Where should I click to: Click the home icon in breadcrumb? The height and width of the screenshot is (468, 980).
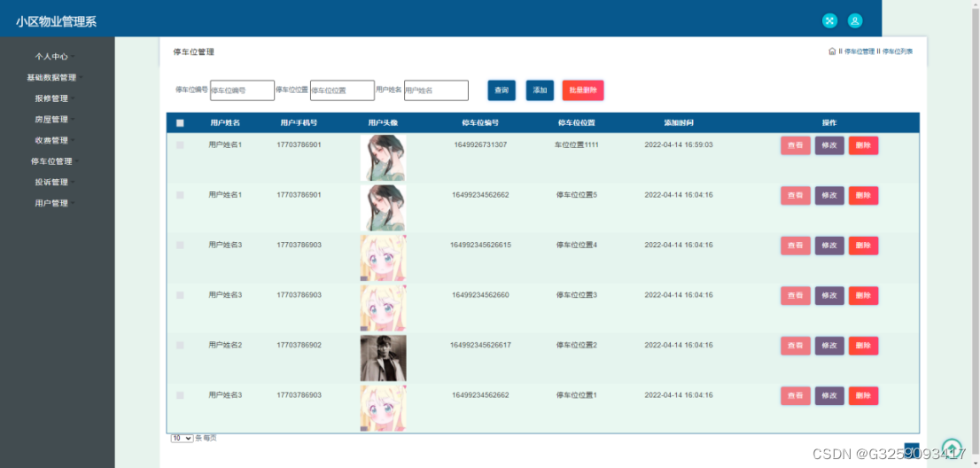coord(832,51)
